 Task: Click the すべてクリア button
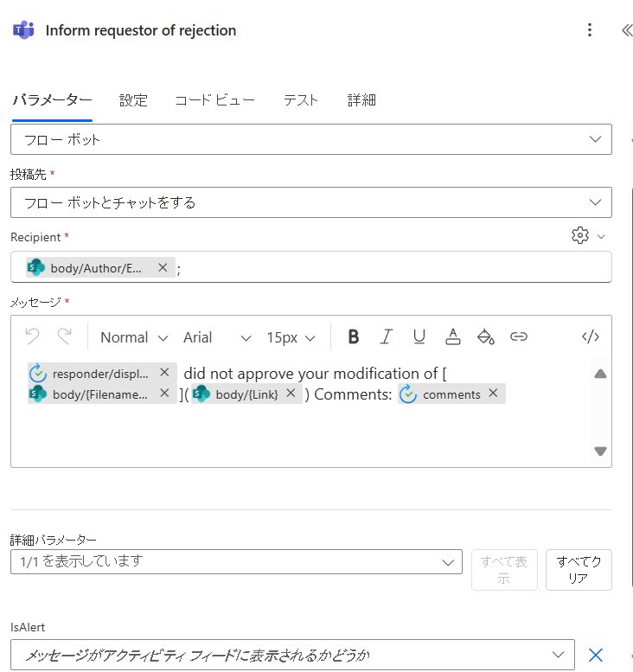(x=579, y=570)
